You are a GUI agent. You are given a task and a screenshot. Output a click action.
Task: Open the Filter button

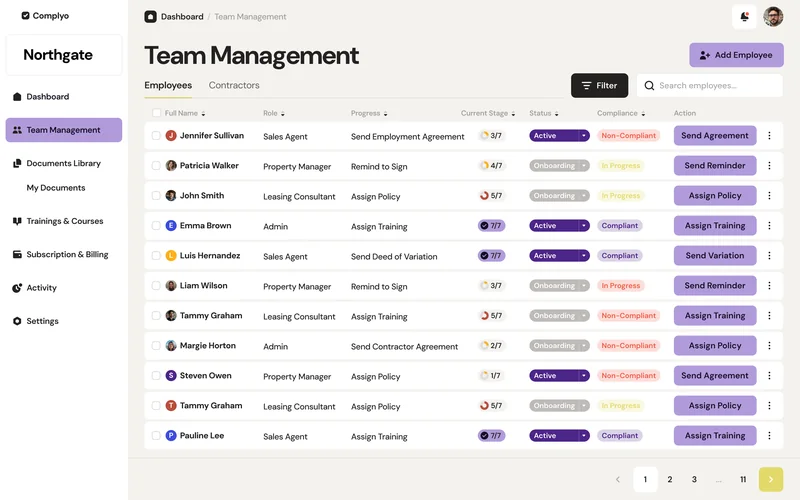click(x=599, y=86)
